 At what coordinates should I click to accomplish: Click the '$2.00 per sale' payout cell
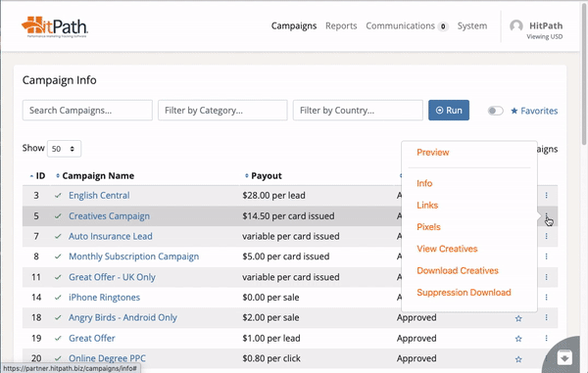click(270, 317)
